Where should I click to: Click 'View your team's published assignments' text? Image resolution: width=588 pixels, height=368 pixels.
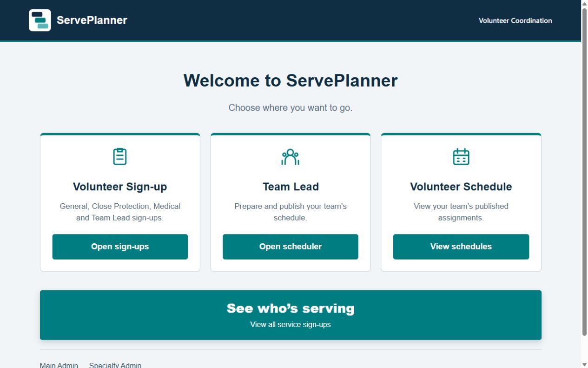[x=461, y=212]
